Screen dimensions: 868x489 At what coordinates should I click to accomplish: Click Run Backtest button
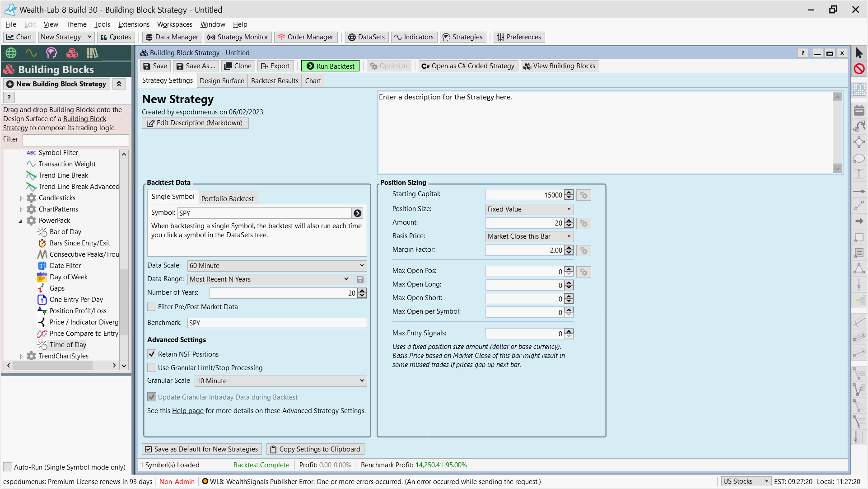pos(331,66)
